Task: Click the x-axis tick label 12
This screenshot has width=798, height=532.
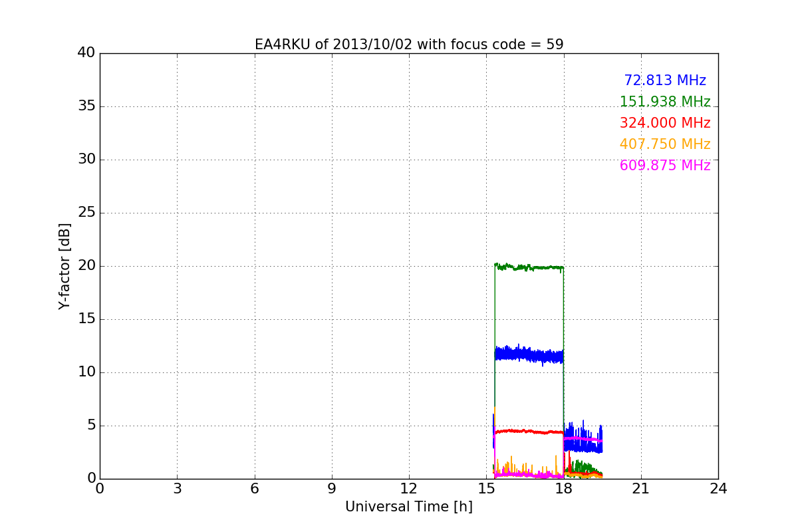Action: pyautogui.click(x=409, y=489)
